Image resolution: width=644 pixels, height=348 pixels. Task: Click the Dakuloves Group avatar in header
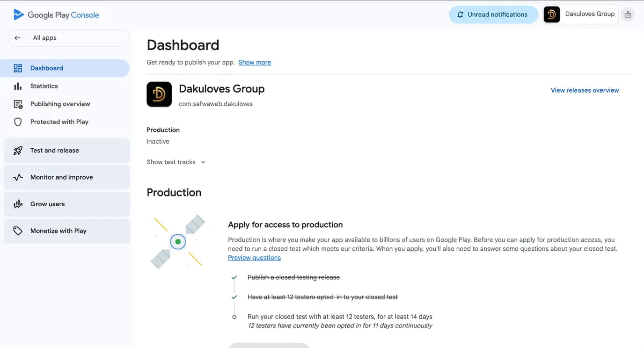coord(552,14)
